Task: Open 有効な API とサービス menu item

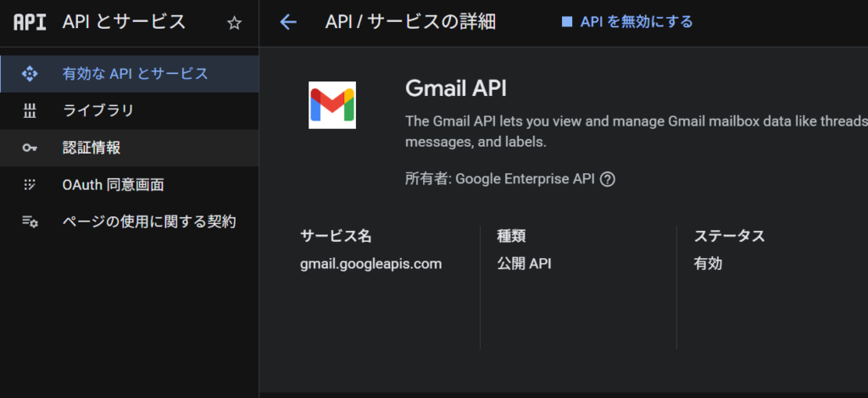Action: 135,74
